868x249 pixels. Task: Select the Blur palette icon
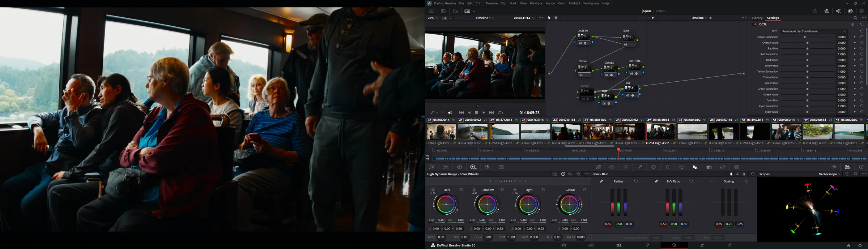click(x=695, y=167)
